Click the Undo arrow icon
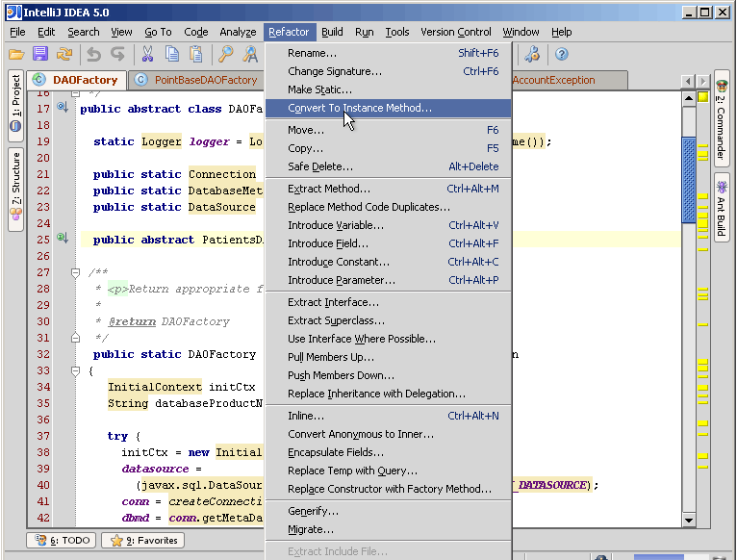Viewport: 737px width, 560px height. (94, 55)
